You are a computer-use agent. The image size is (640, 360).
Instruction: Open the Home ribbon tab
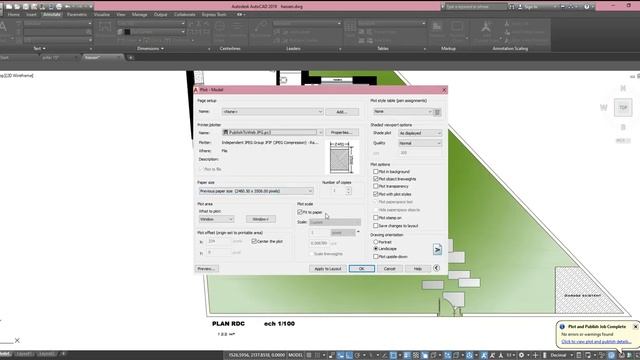[x=13, y=14]
